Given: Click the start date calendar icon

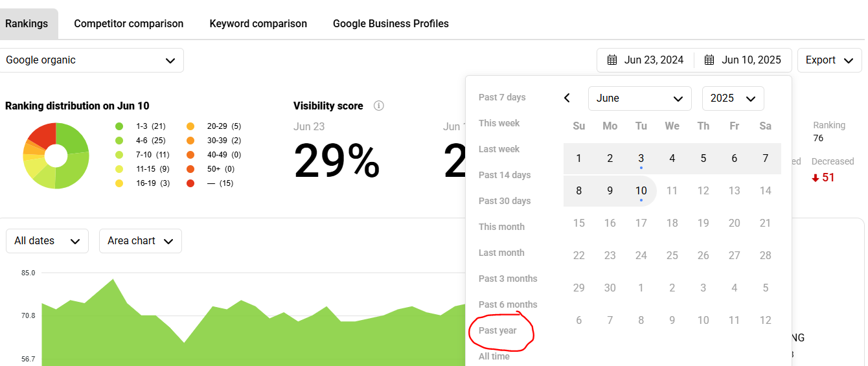Looking at the screenshot, I should click(611, 60).
